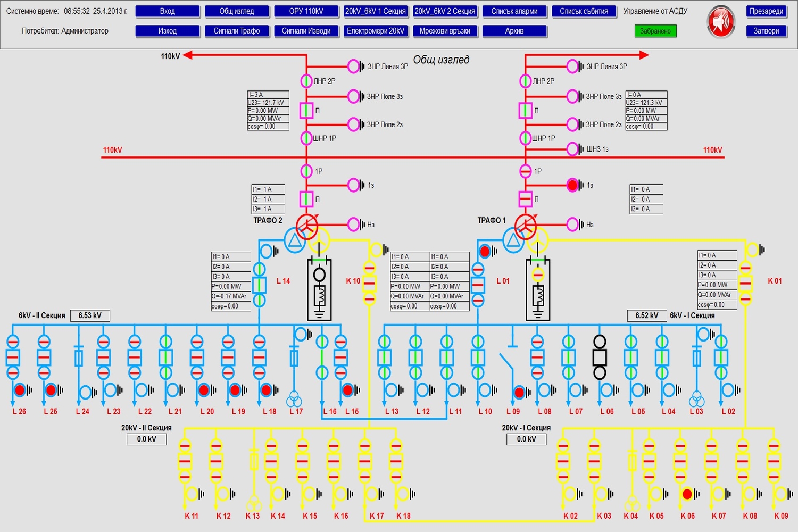
Task: Open Списък аларми alarm list
Action: pos(514,11)
